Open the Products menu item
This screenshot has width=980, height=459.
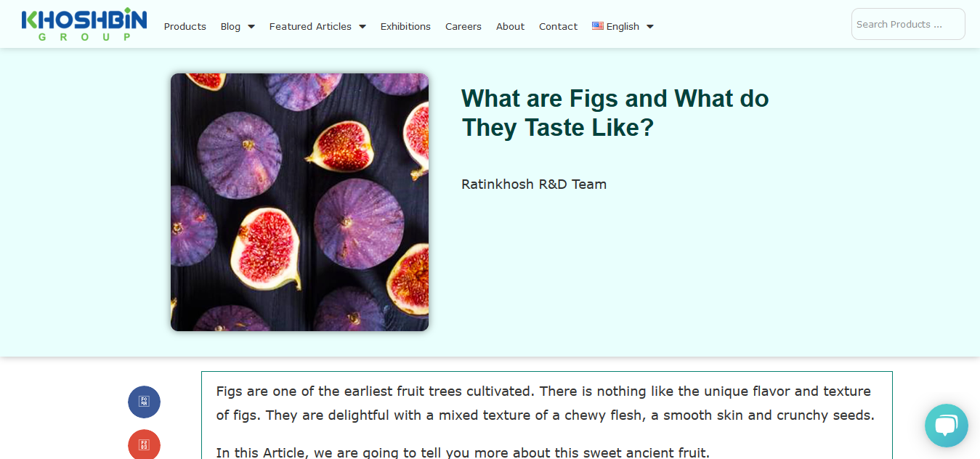[185, 26]
